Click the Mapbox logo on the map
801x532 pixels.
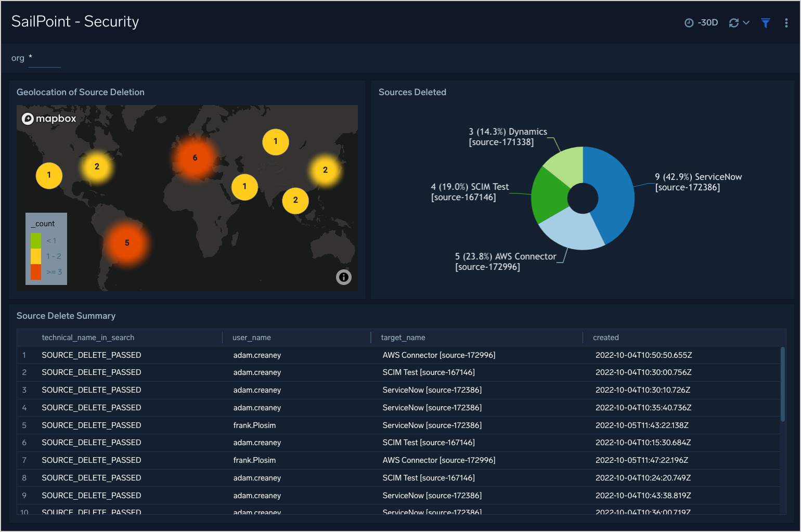49,119
